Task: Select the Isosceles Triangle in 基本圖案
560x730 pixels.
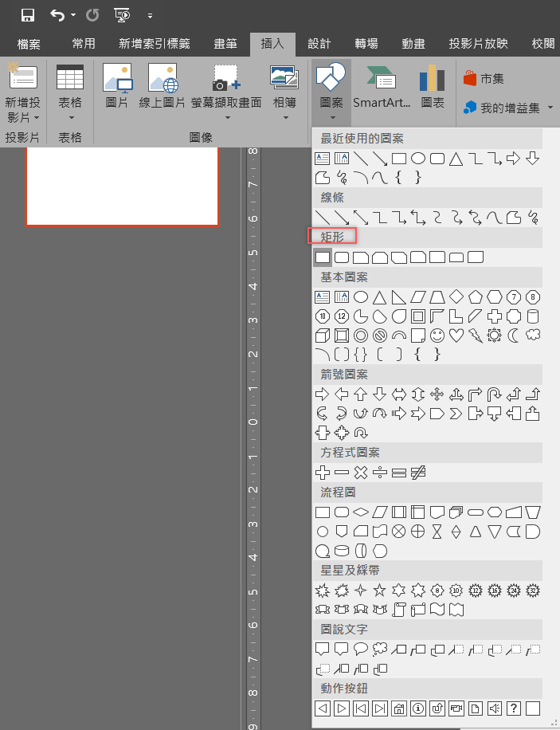Action: pos(380,297)
